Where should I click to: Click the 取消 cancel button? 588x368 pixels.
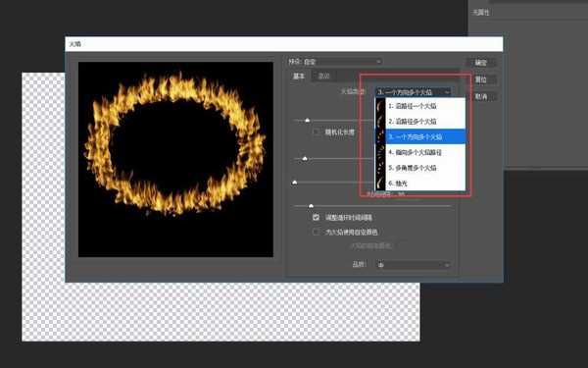coord(481,97)
